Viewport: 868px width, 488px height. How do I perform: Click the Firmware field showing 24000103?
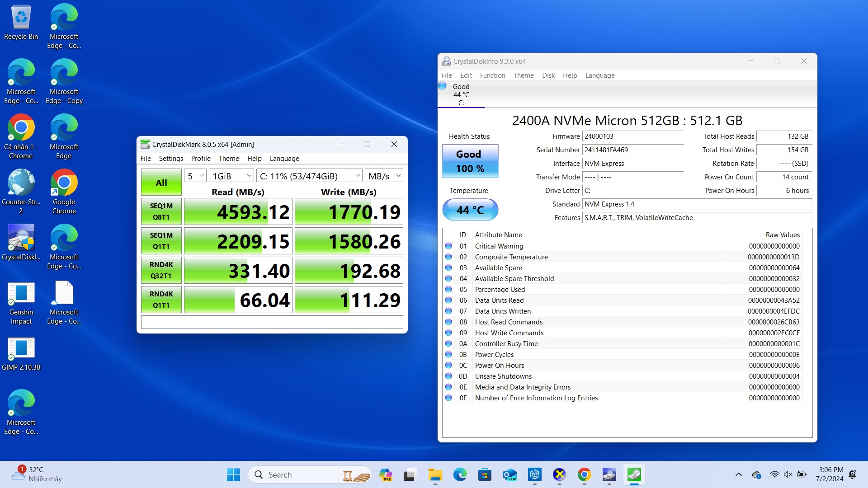(633, 136)
